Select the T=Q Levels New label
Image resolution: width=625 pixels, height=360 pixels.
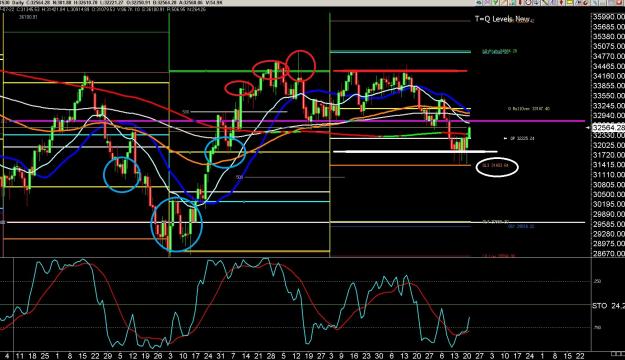click(x=502, y=19)
